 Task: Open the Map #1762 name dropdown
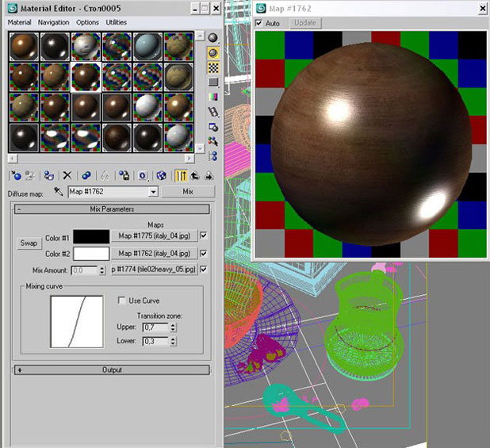pyautogui.click(x=154, y=191)
